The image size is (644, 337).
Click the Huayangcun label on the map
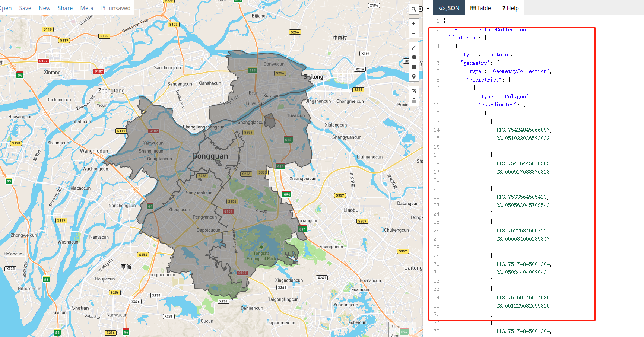tap(20, 117)
